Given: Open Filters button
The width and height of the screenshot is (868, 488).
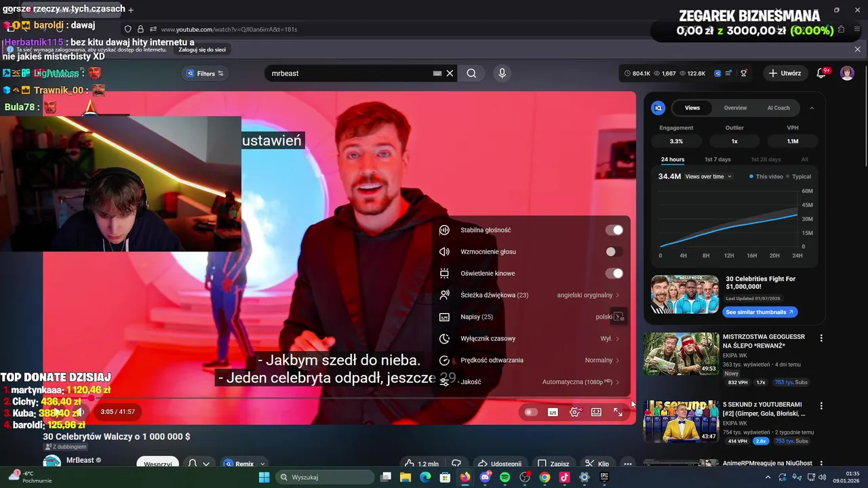Looking at the screenshot, I should (205, 73).
